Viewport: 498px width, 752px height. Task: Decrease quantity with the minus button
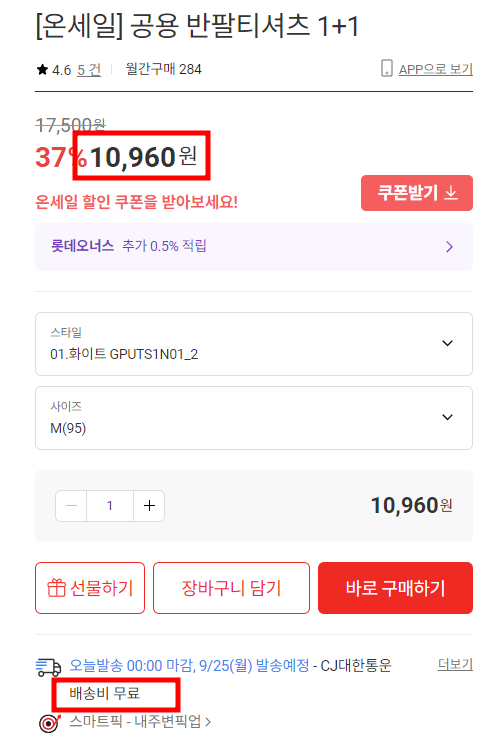(x=71, y=505)
